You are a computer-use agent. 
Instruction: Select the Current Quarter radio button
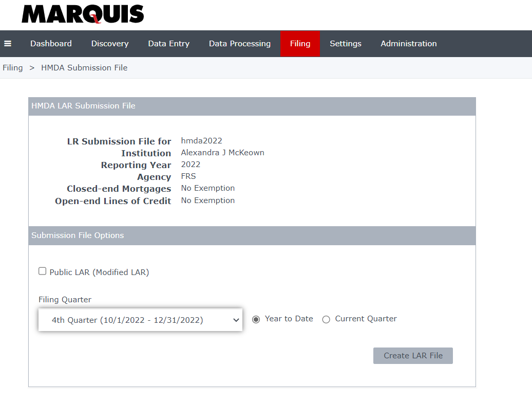[x=326, y=319]
